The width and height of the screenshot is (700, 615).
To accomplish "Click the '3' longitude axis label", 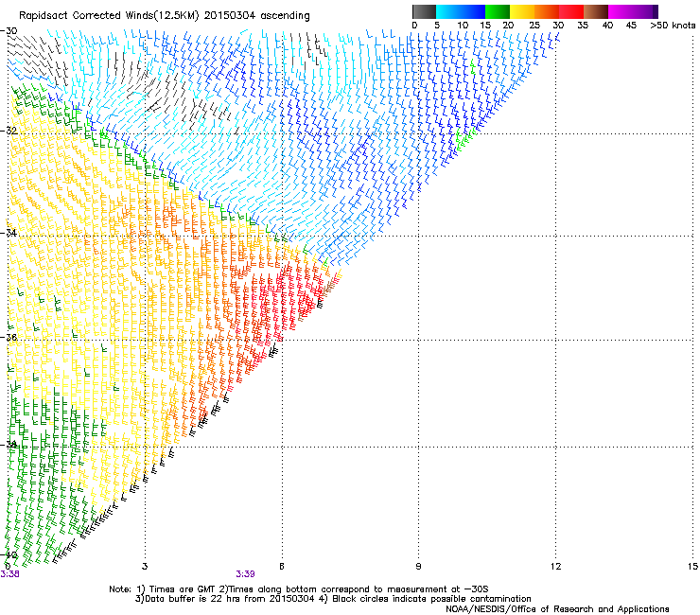I will [145, 567].
